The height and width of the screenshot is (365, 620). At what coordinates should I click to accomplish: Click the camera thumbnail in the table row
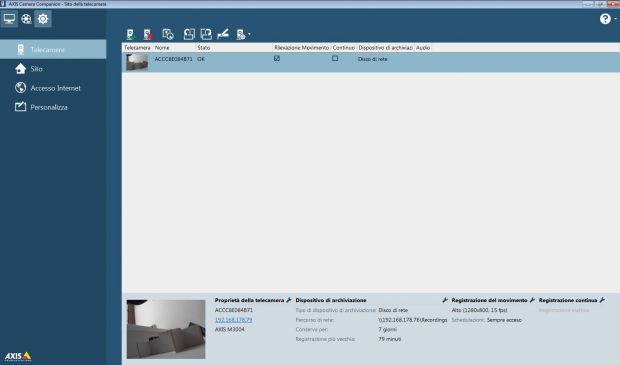pos(137,62)
